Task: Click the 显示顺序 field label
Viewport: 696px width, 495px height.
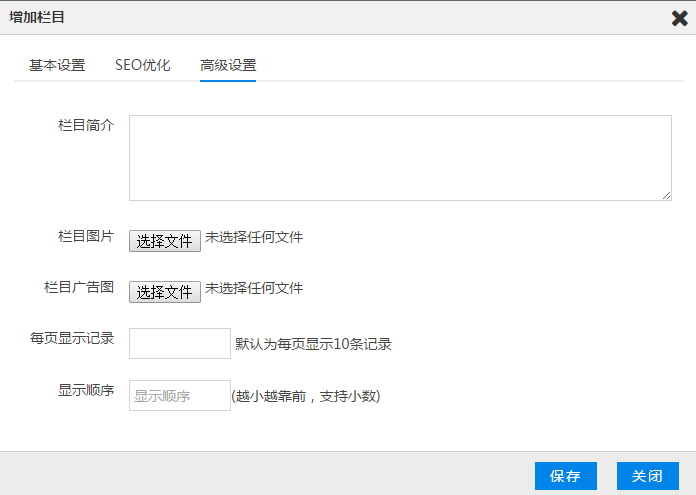Action: tap(86, 390)
